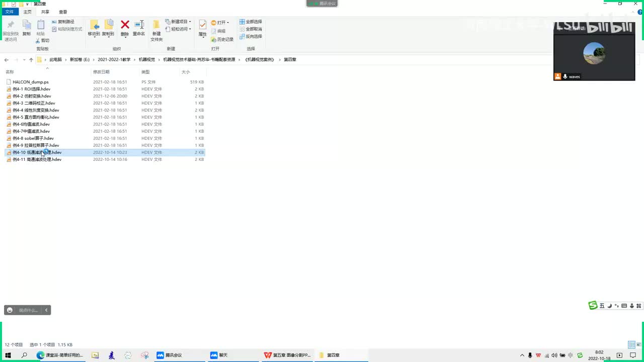Click the Up one level arrow
The image size is (644, 362).
31,60
